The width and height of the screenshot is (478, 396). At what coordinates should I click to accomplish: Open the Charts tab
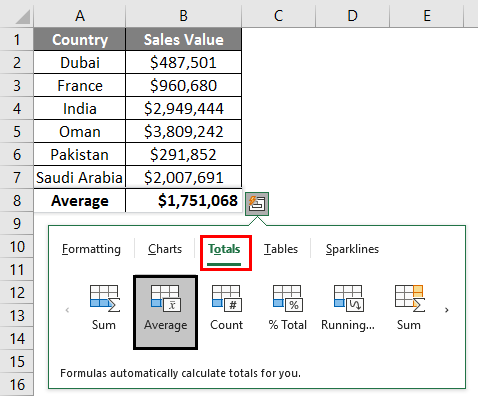pyautogui.click(x=165, y=249)
